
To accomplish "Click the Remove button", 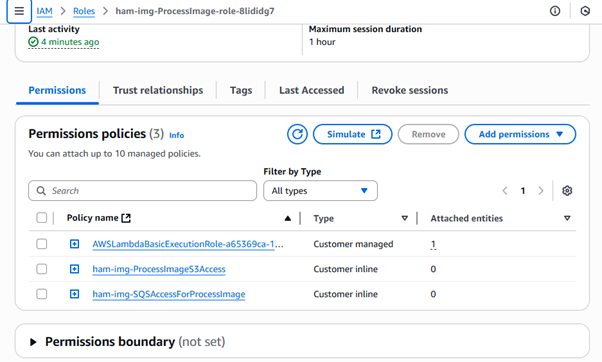I will point(428,134).
